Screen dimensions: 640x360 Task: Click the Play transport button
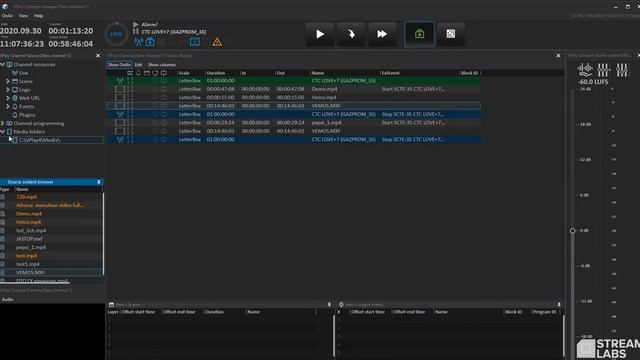320,34
